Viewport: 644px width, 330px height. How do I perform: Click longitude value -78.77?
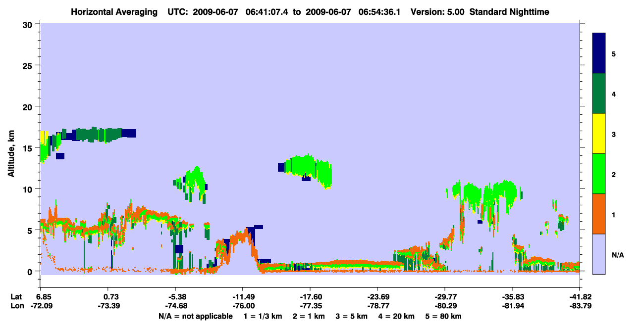pyautogui.click(x=378, y=306)
